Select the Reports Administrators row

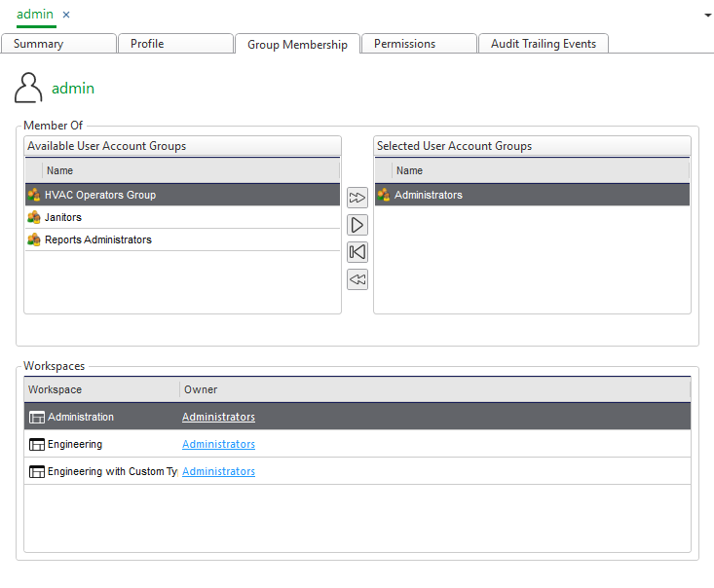pos(182,239)
